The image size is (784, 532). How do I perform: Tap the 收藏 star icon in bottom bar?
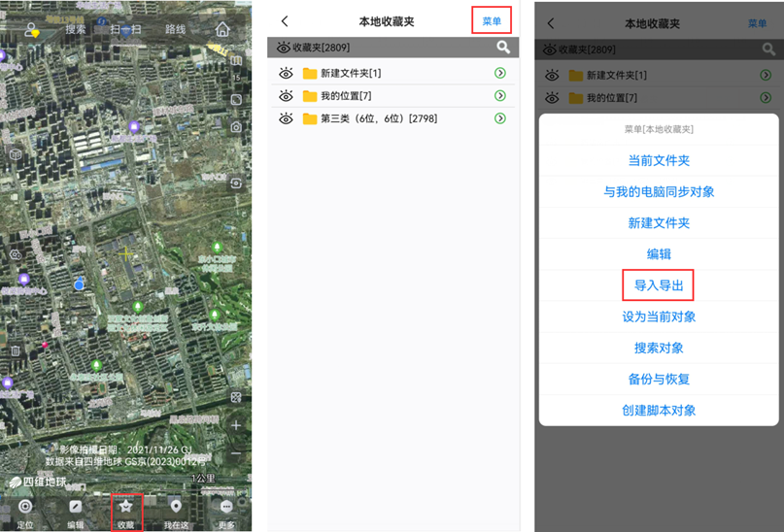tap(126, 508)
